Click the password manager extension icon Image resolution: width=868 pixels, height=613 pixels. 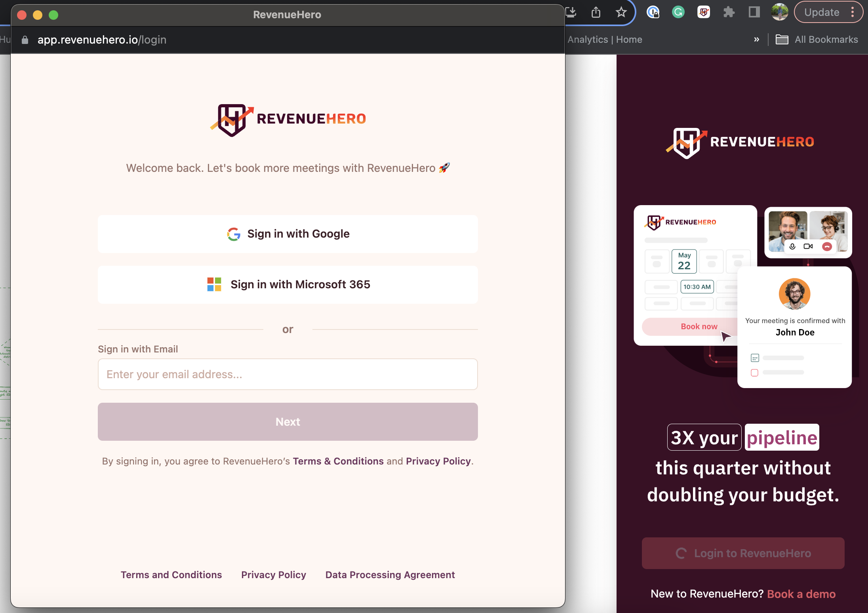point(653,12)
